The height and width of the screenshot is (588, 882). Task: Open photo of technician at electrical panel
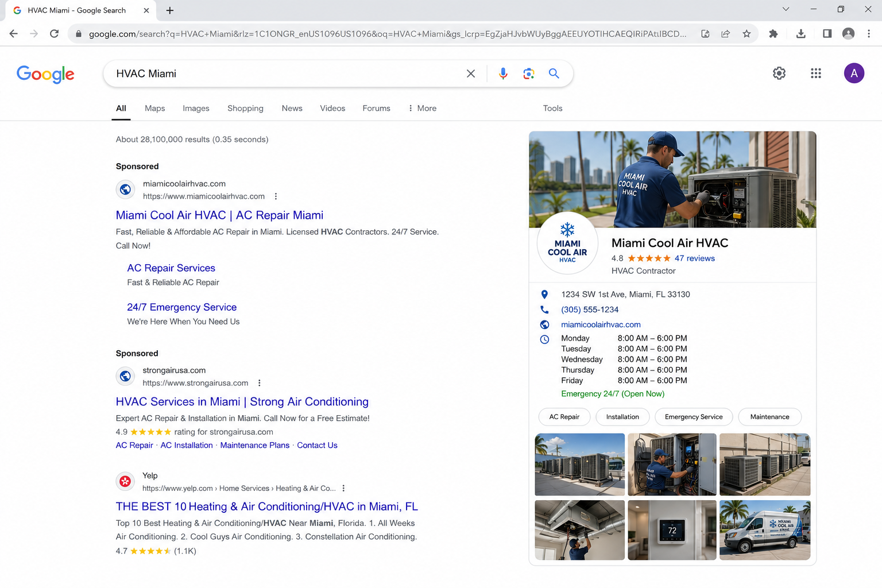[x=672, y=465]
